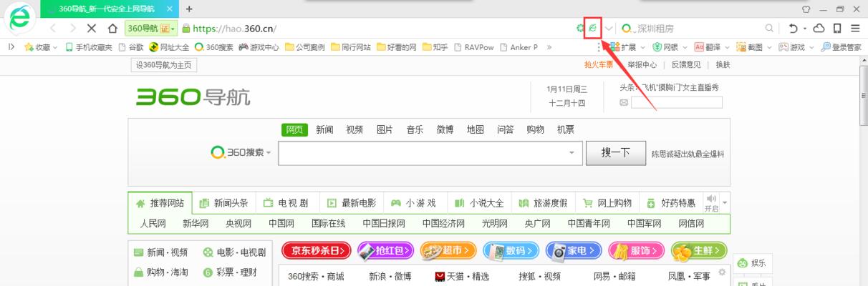Click the undo closed-tab arrow icon
The image size is (868, 286).
click(x=794, y=29)
